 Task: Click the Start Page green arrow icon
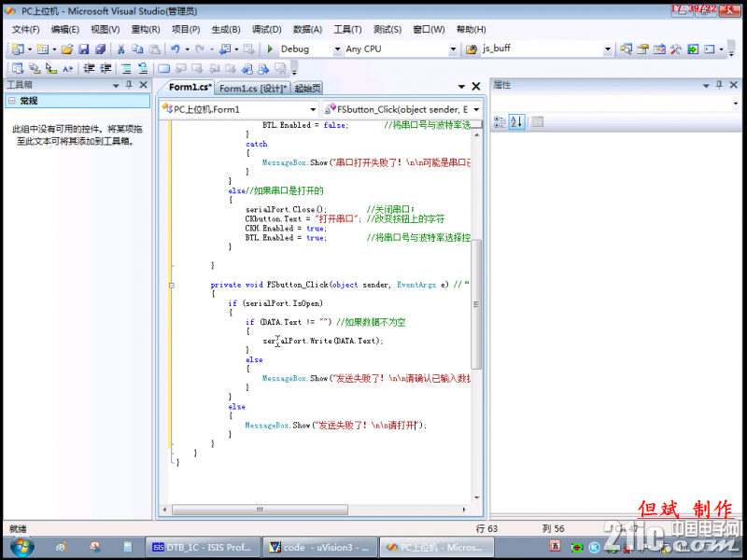tap(693, 49)
